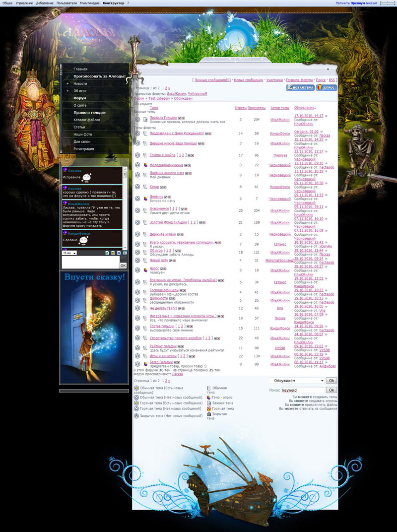
Task: Click ИльяЖилин avatar icon in chat
Action: click(x=65, y=203)
